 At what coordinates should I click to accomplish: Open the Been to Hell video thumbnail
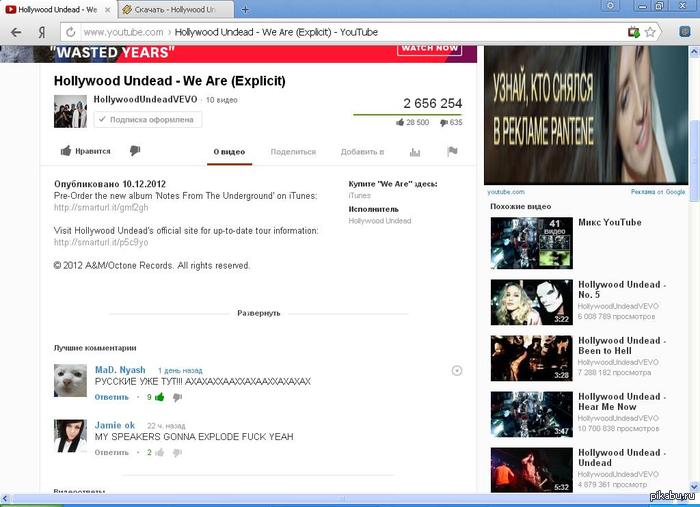coord(531,358)
